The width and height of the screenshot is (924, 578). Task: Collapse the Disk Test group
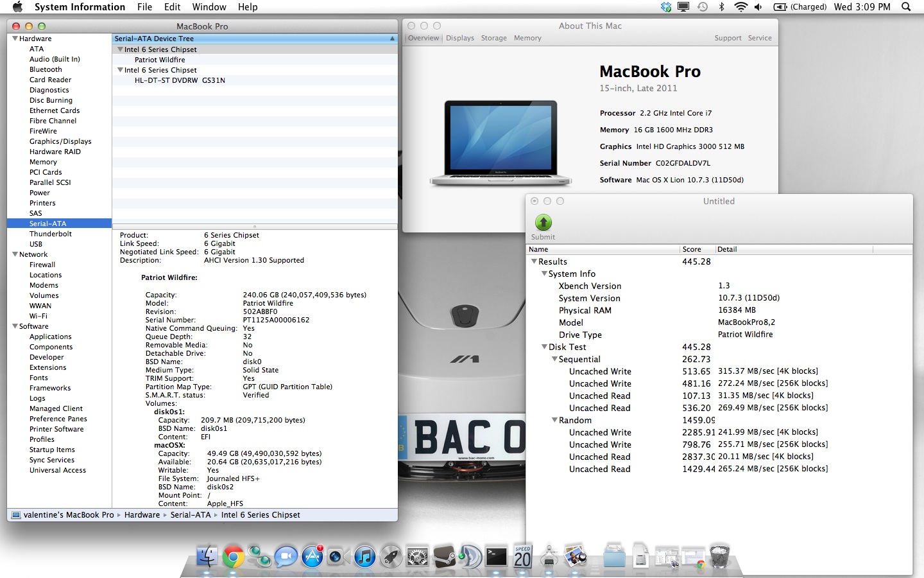[x=544, y=347]
